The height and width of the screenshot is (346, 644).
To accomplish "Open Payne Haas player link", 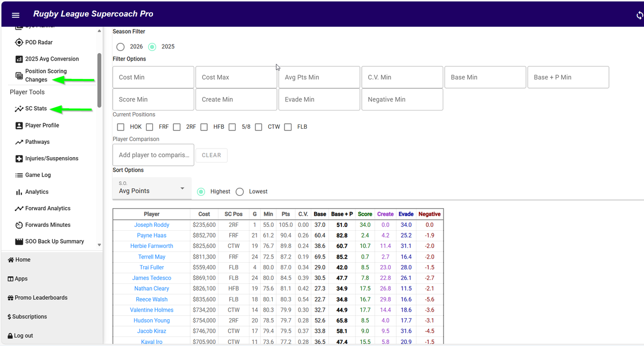I will (152, 235).
